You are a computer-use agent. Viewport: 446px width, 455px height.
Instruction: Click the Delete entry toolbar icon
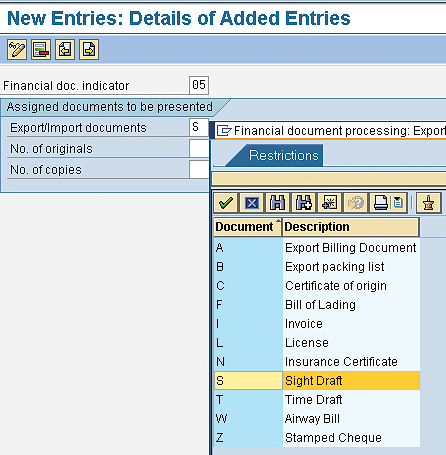pyautogui.click(x=41, y=50)
